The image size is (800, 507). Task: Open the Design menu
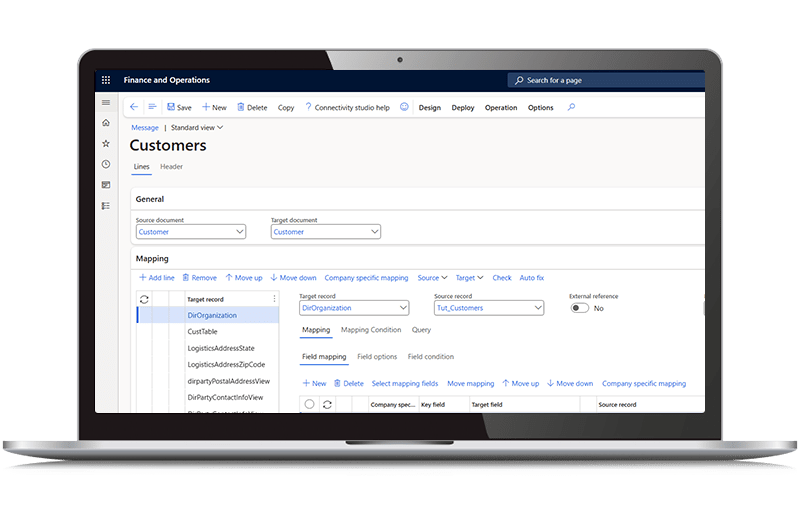click(x=430, y=108)
